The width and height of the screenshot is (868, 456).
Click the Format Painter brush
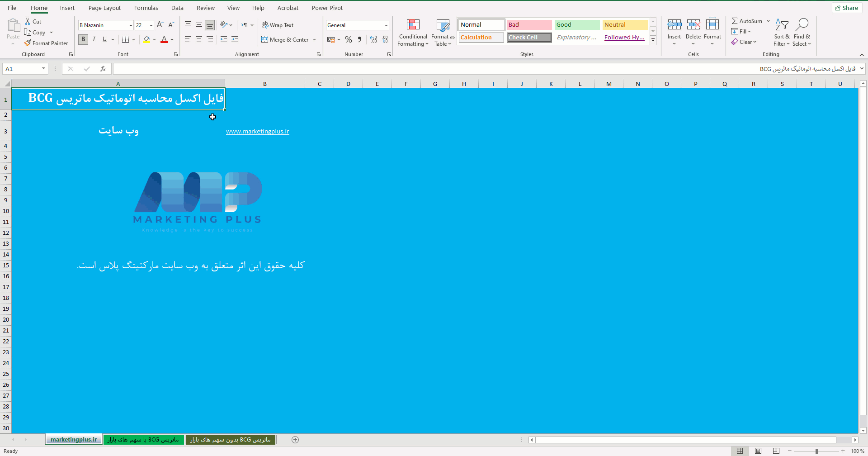click(28, 43)
